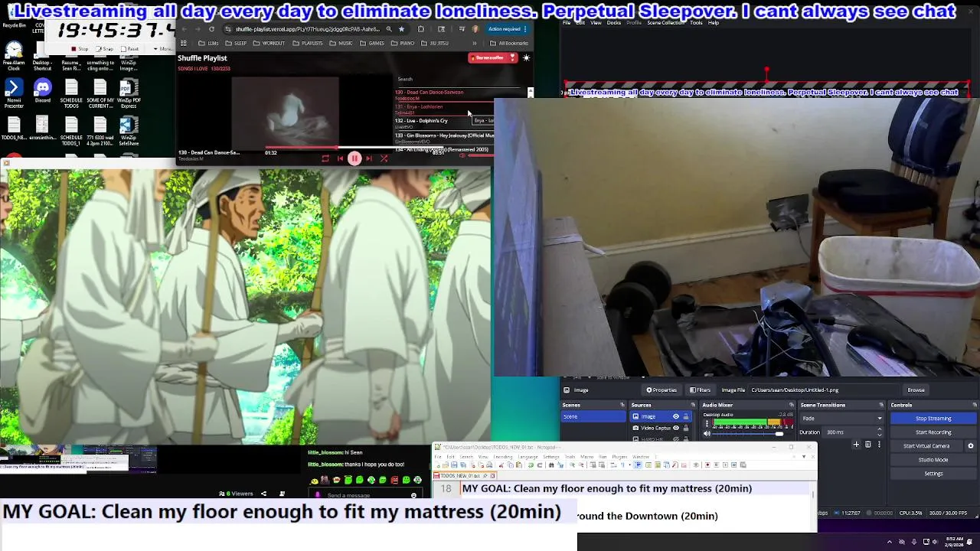980x551 pixels.
Task: Open Docks menu in OBS menu bar
Action: click(x=613, y=23)
